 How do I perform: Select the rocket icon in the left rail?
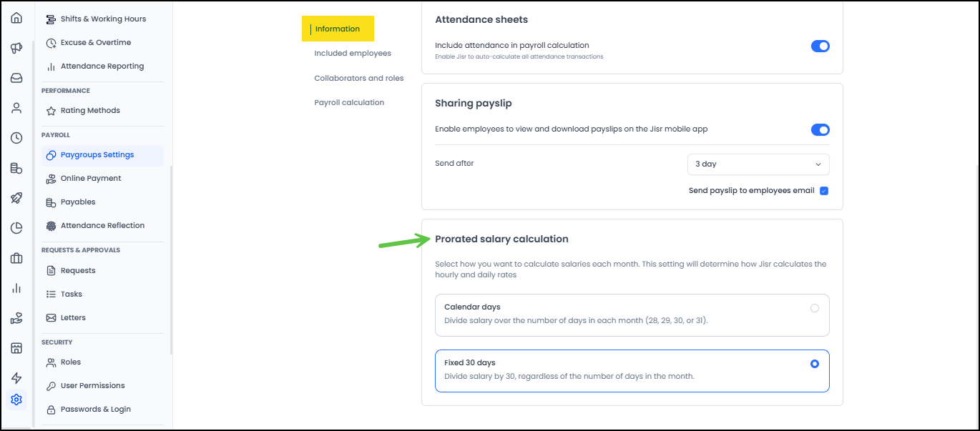[x=16, y=198]
